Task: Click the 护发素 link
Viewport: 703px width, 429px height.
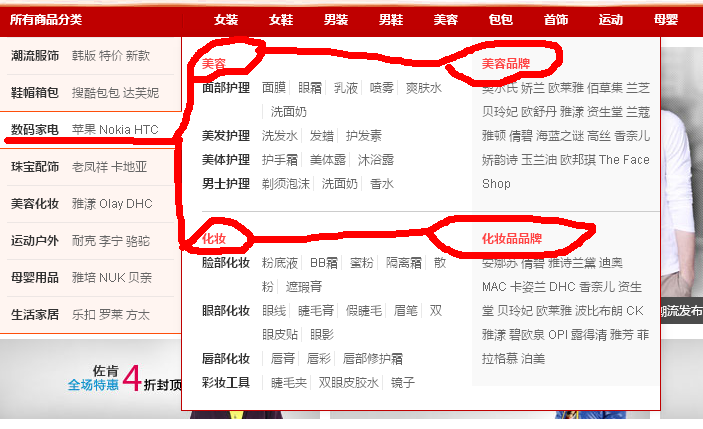Action: coord(364,136)
